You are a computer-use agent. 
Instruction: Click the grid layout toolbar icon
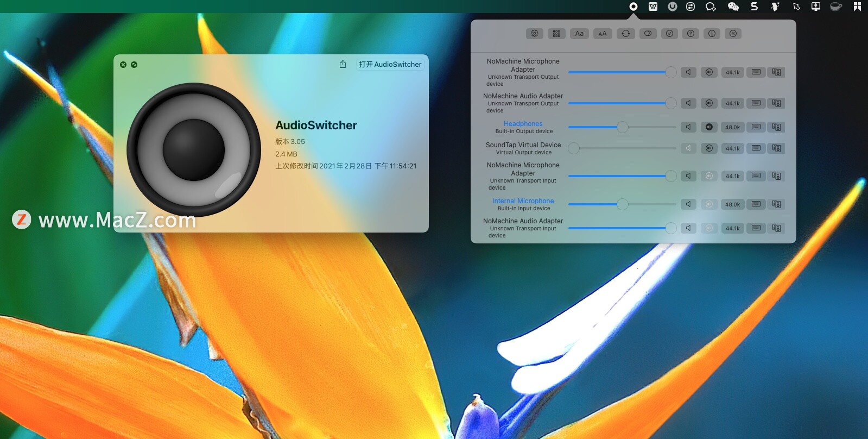(556, 34)
